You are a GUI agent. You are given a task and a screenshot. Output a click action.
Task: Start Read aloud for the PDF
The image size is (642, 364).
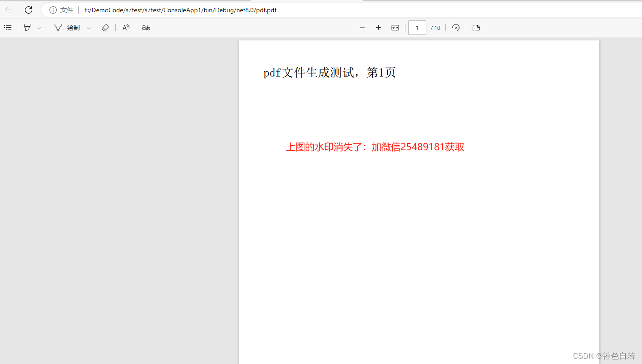126,28
